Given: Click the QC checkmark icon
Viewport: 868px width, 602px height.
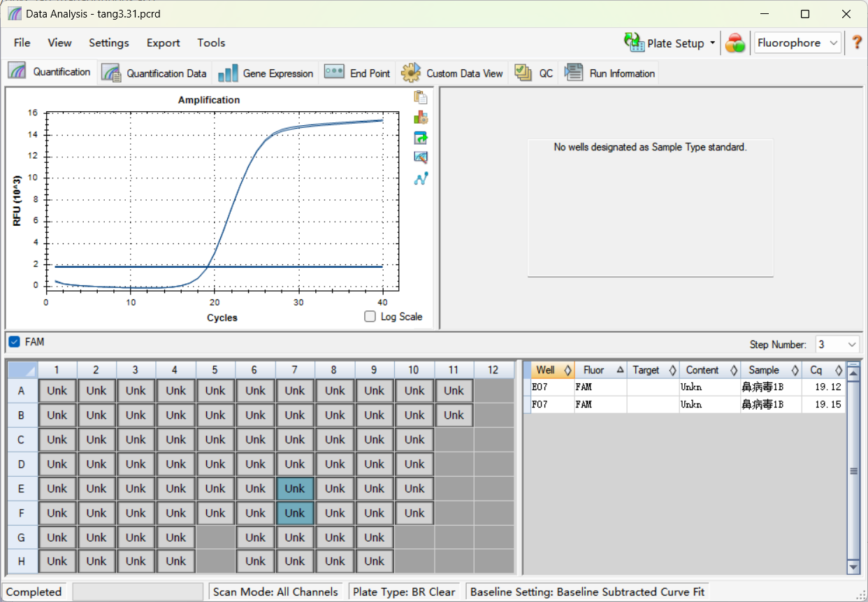Looking at the screenshot, I should pos(523,72).
